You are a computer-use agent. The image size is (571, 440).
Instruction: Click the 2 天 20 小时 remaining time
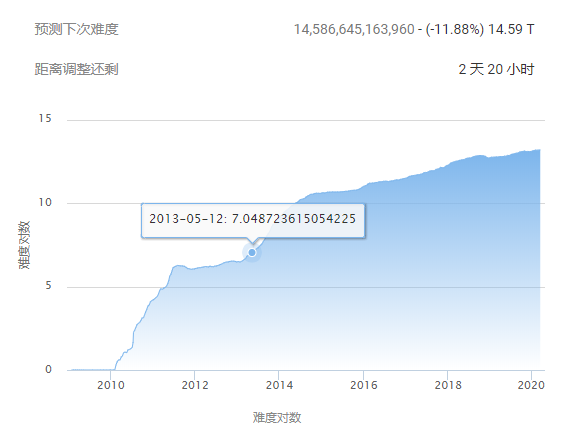click(x=496, y=69)
